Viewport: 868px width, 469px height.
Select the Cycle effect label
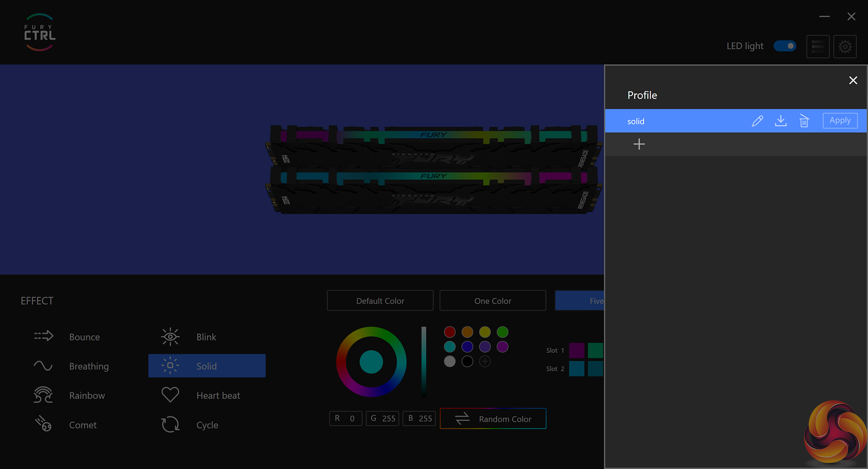208,425
